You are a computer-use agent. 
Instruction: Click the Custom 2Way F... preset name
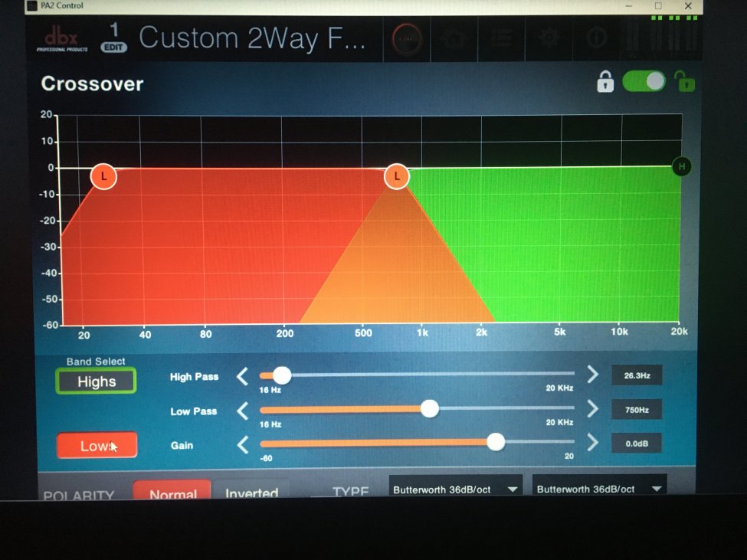pyautogui.click(x=252, y=38)
